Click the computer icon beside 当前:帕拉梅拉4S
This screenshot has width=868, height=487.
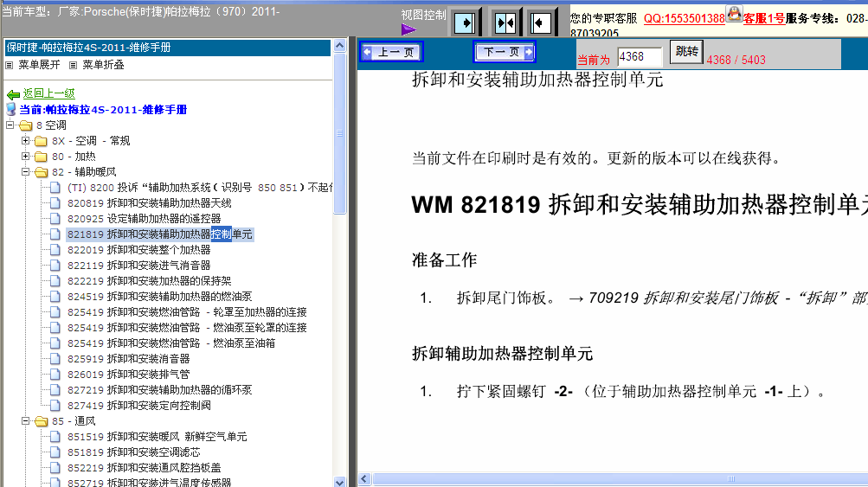pos(11,109)
